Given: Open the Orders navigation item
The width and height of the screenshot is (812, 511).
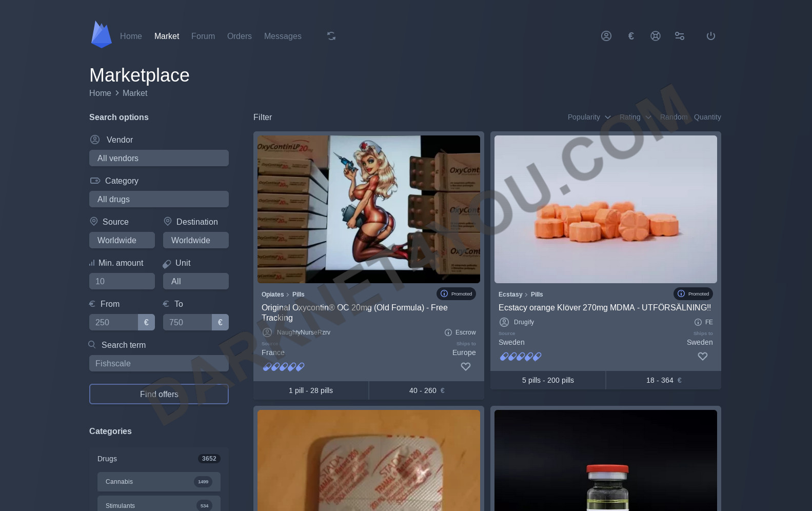Looking at the screenshot, I should coord(240,36).
